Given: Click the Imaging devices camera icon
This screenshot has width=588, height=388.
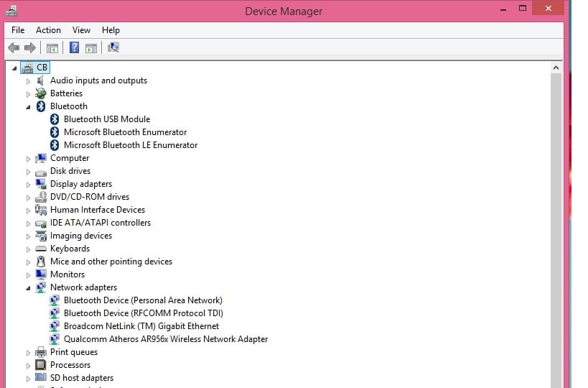Looking at the screenshot, I should point(40,236).
